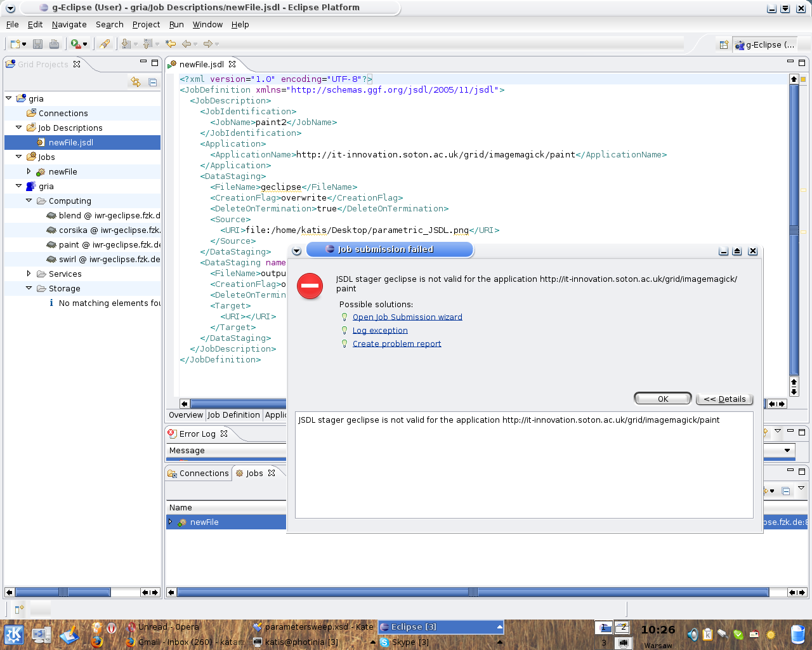Image resolution: width=812 pixels, height=650 pixels.
Task: Click the Name column header in Jobs view
Action: pos(226,507)
